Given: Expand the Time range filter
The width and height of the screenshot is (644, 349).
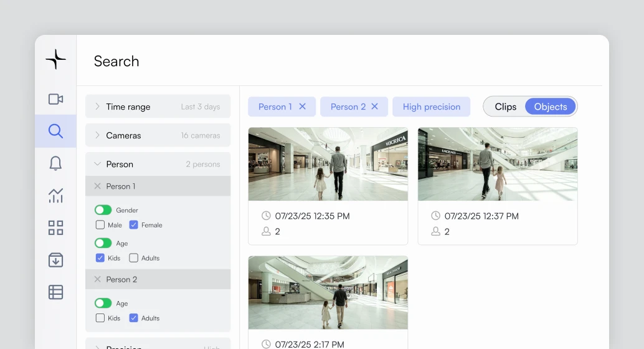Looking at the screenshot, I should pyautogui.click(x=158, y=107).
